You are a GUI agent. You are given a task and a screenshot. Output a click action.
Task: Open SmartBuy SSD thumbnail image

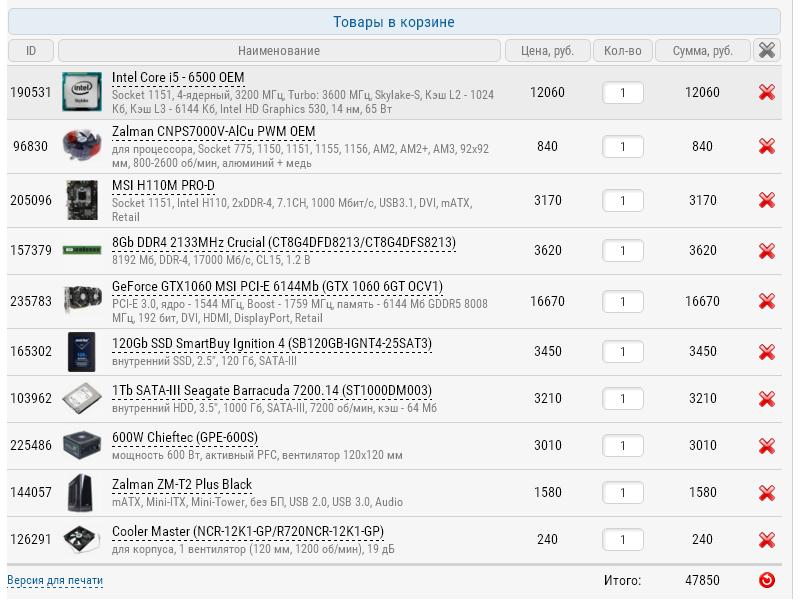[x=82, y=352]
